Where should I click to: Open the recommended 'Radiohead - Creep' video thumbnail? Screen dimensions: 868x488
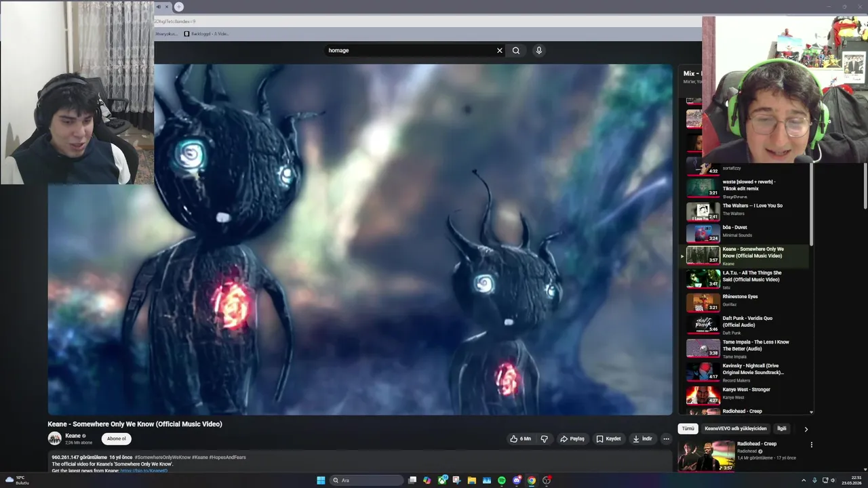click(706, 455)
